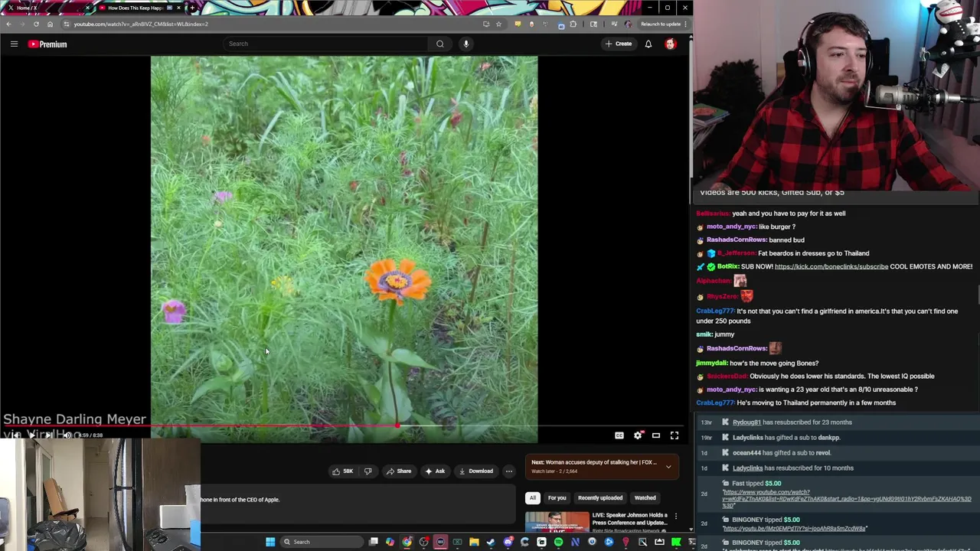This screenshot has height=551, width=980.
Task: Open the Windows Start menu
Action: click(x=270, y=542)
